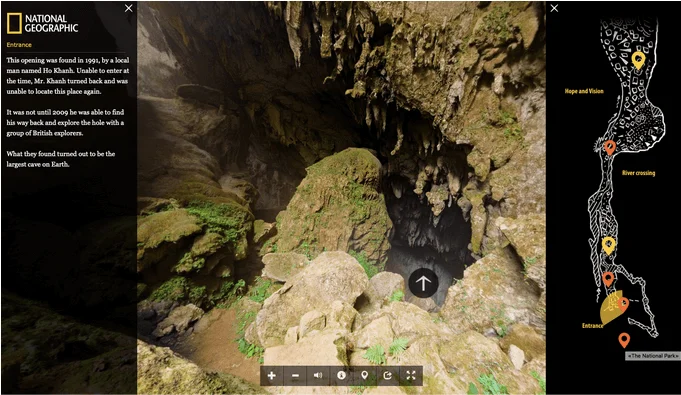Image resolution: width=681 pixels, height=395 pixels.
Task: Select the orange pin over the Entrance viewing cone
Action: 623,305
